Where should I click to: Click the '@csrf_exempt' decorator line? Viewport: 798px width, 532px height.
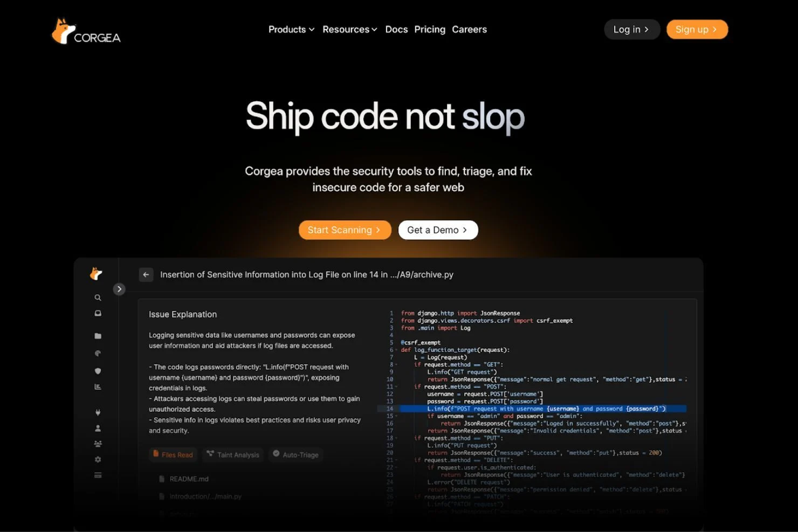[421, 342]
